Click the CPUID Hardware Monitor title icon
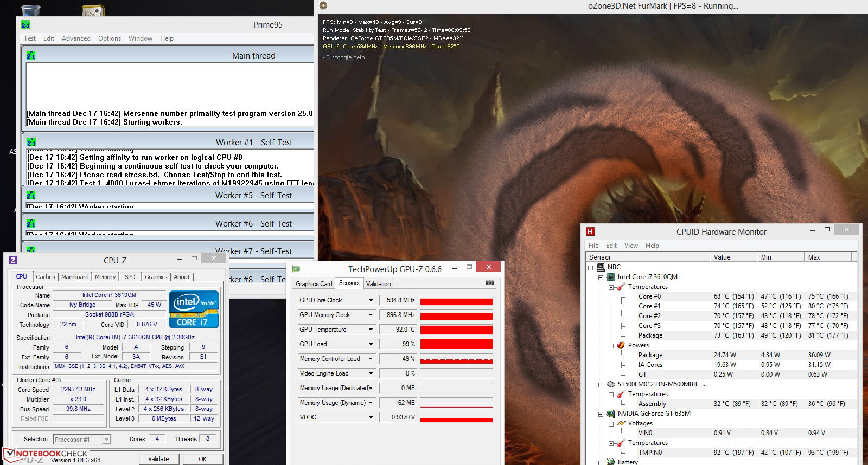This screenshot has width=868, height=465. 590,231
